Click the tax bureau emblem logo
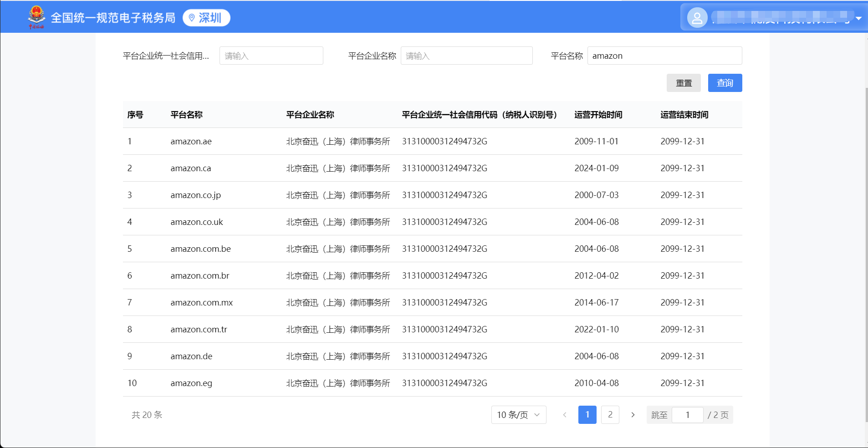The height and width of the screenshot is (448, 868). tap(36, 17)
